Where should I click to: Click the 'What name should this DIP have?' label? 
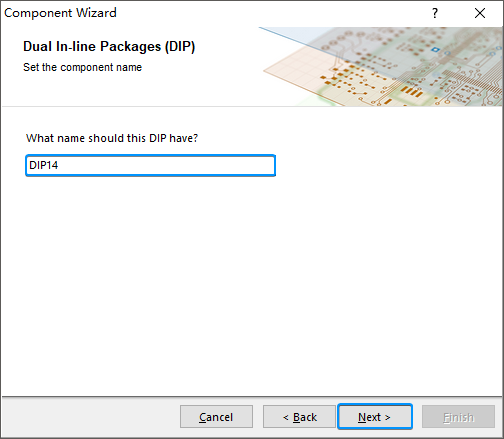point(112,138)
